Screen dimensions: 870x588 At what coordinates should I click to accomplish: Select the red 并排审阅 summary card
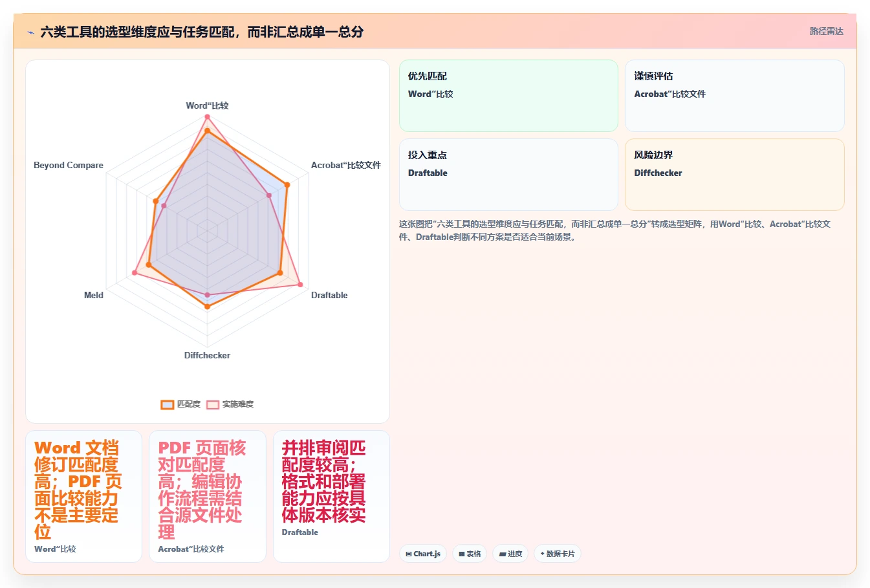(x=331, y=496)
